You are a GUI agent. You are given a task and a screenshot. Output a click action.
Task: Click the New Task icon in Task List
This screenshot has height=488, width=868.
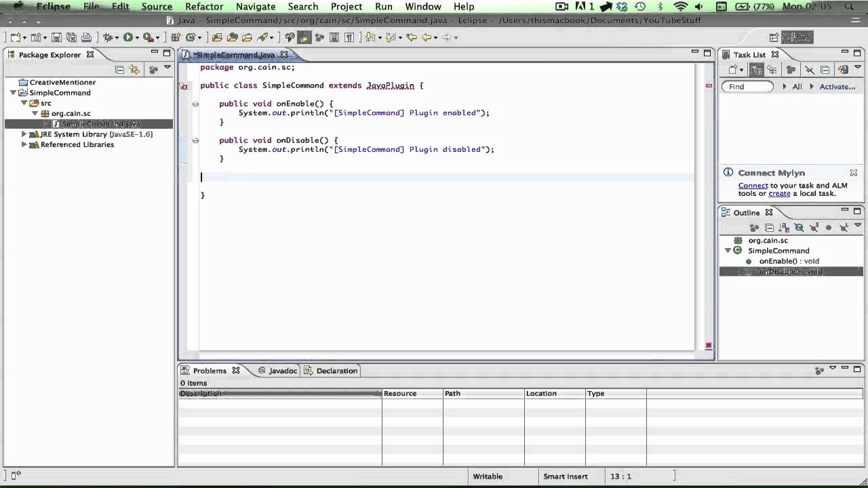tap(732, 69)
